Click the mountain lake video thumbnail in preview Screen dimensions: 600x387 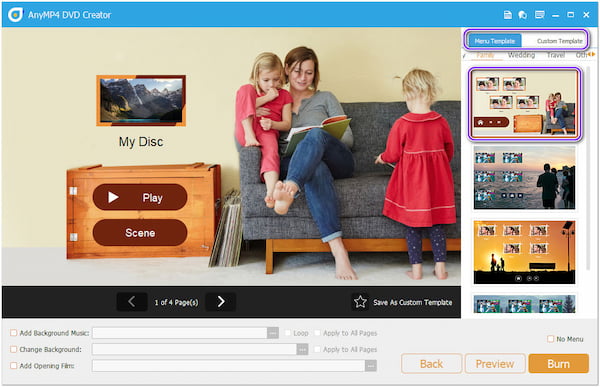coord(141,100)
